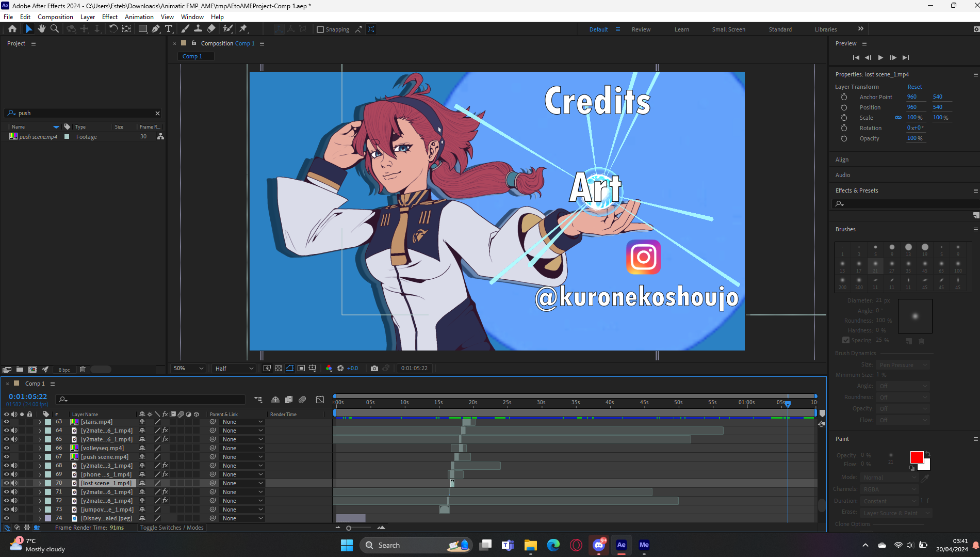Take a snapshot with camera icon
The image size is (980, 557).
pos(374,368)
